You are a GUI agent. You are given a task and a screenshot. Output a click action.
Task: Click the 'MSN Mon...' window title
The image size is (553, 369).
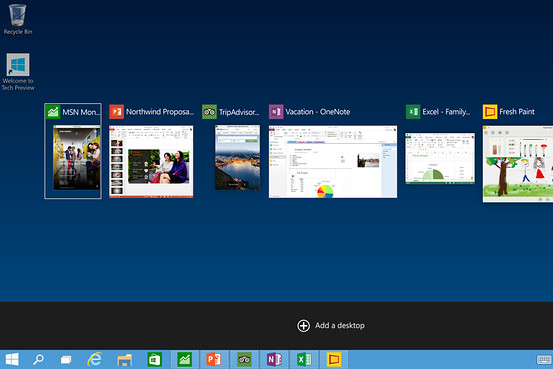tap(81, 112)
